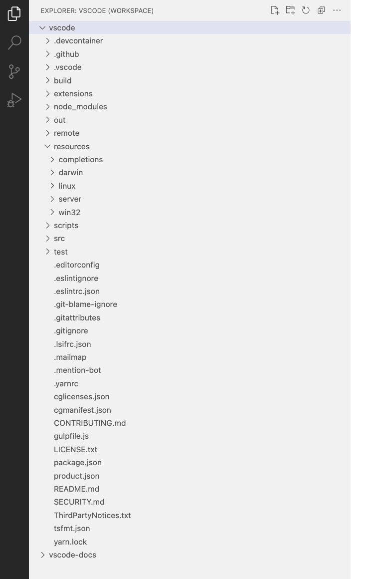The image size is (392, 579).
Task: Open CONTRIBUTING.md from the file tree
Action: click(90, 423)
